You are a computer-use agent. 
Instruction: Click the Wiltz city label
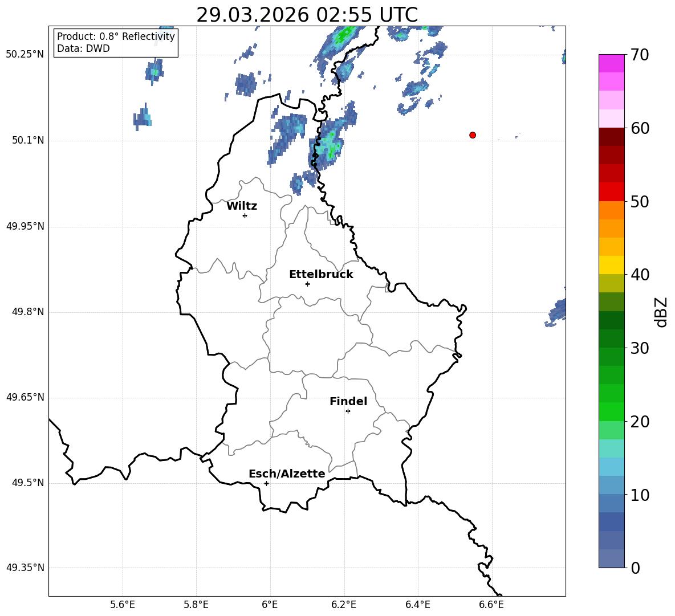(242, 206)
